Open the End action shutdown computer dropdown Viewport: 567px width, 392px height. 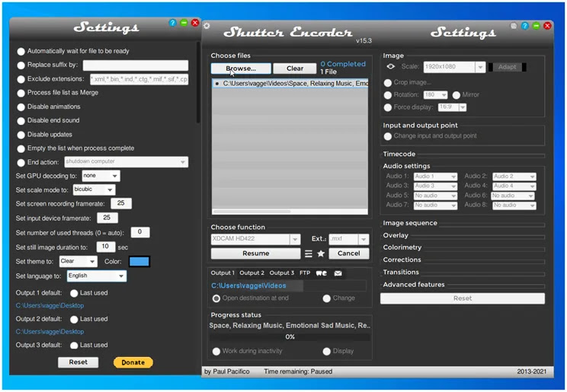click(127, 162)
